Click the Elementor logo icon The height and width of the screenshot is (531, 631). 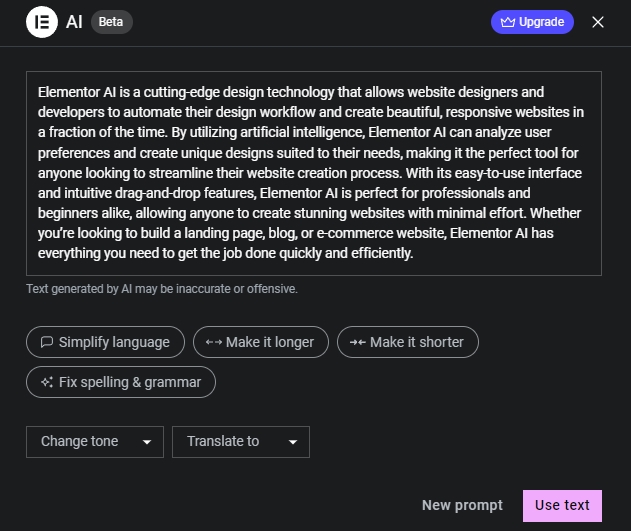point(42,21)
